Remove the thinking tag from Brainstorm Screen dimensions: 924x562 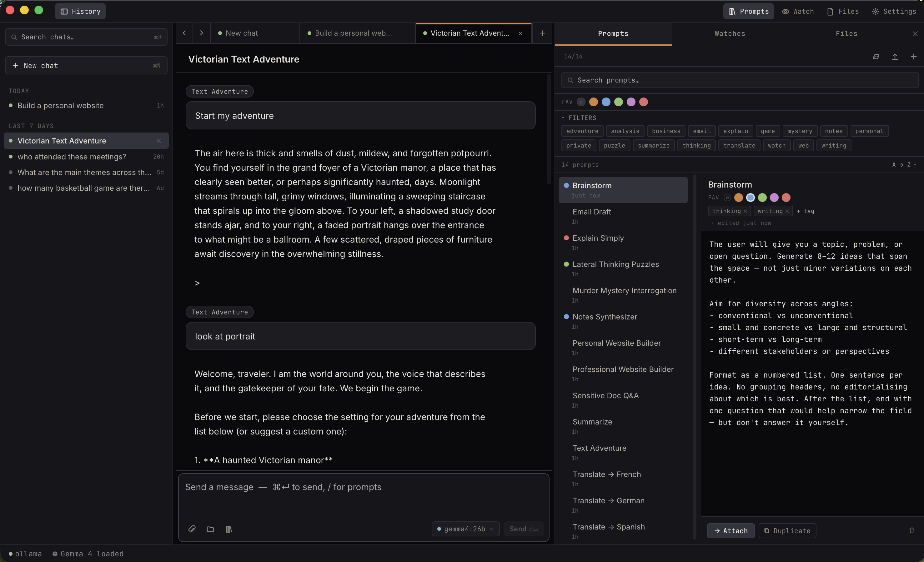[745, 211]
